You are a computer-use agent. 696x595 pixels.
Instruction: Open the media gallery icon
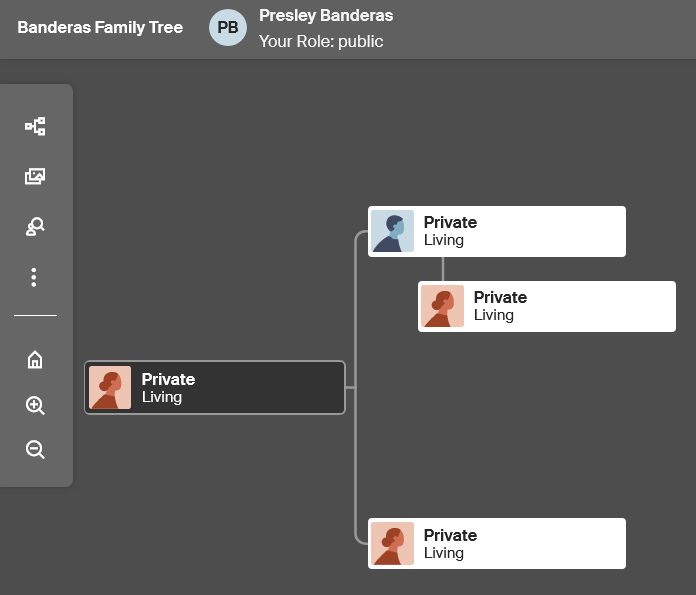35,176
